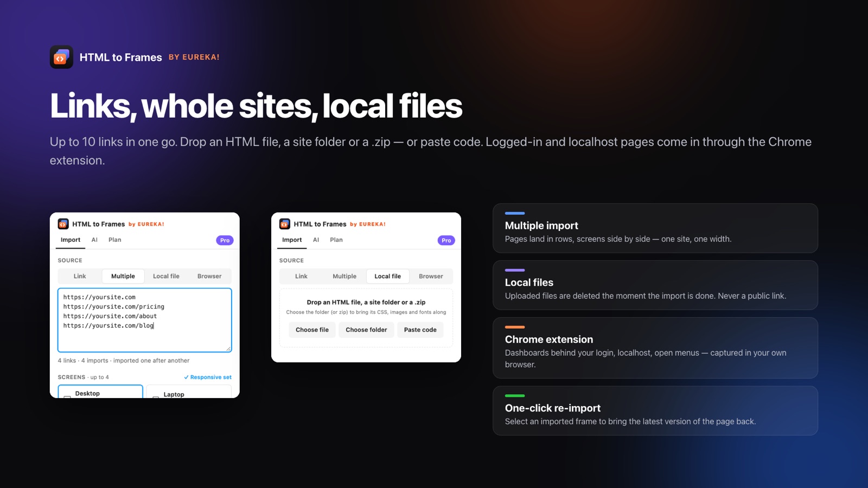Click the 'SCREENS · up to 4' label
Viewport: 868px width, 488px height.
click(84, 377)
